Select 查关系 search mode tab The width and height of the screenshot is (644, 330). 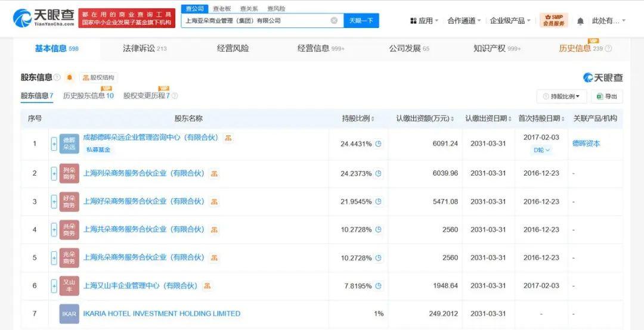click(249, 8)
